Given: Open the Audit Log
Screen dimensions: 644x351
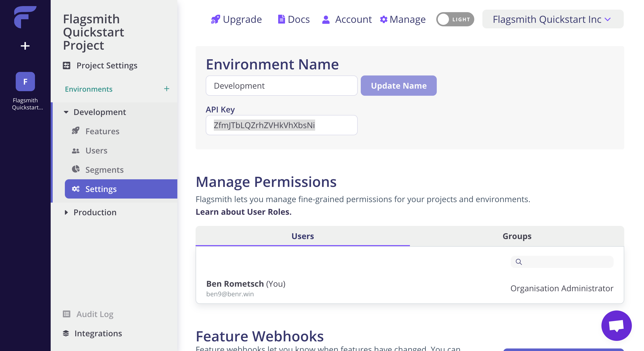Looking at the screenshot, I should [95, 314].
